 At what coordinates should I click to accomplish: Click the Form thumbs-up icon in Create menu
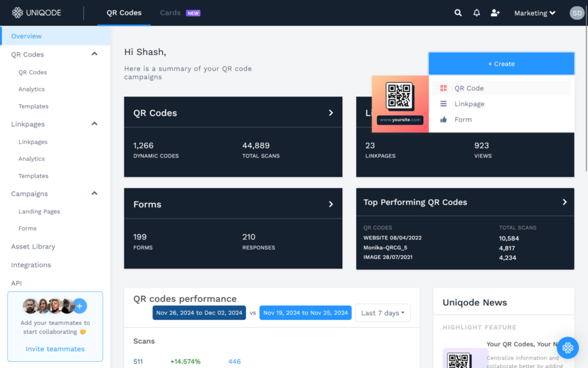pyautogui.click(x=443, y=119)
